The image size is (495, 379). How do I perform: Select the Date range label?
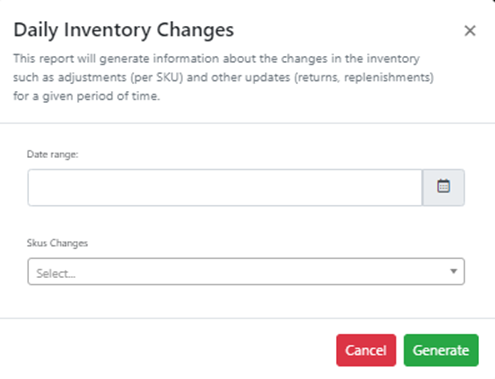click(52, 154)
